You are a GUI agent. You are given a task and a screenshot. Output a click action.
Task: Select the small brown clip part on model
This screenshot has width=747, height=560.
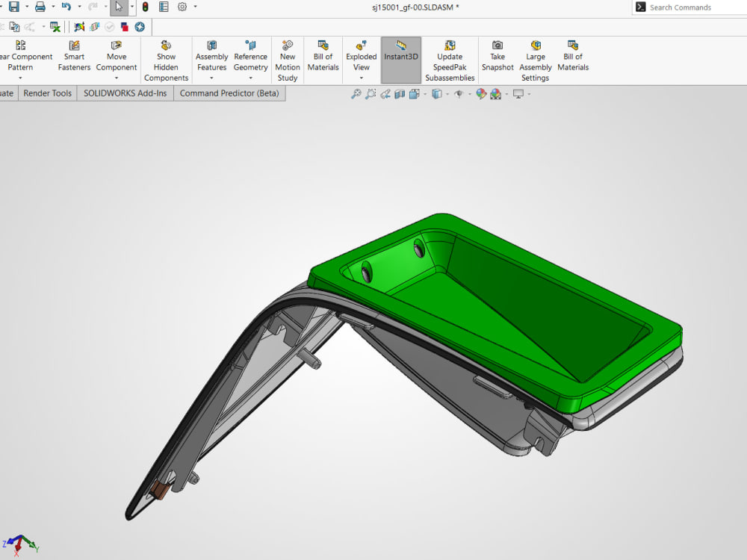160,491
